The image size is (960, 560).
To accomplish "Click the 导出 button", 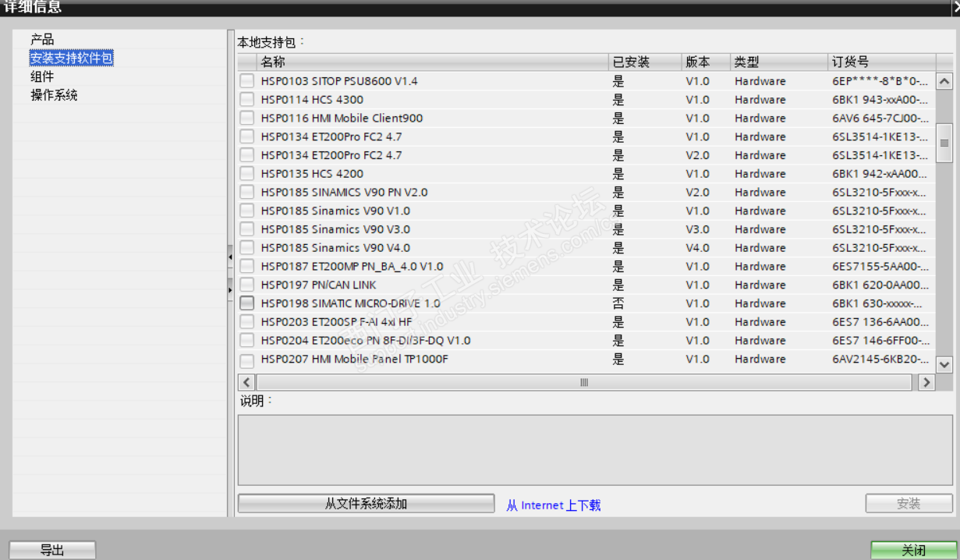I will point(52,551).
